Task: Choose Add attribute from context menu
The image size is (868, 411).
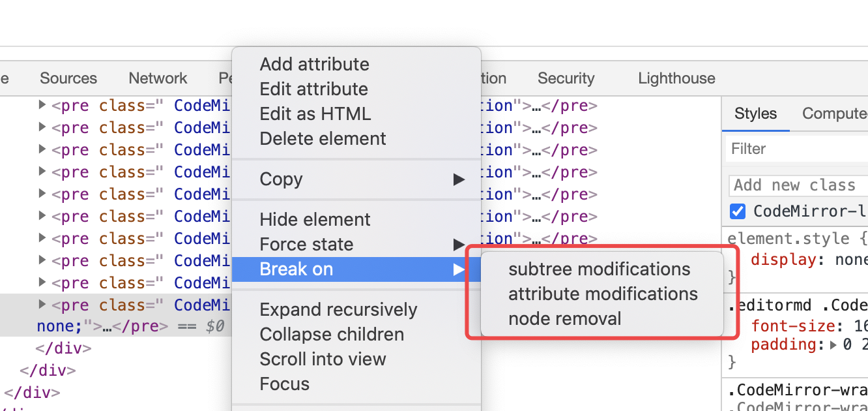Action: point(314,65)
